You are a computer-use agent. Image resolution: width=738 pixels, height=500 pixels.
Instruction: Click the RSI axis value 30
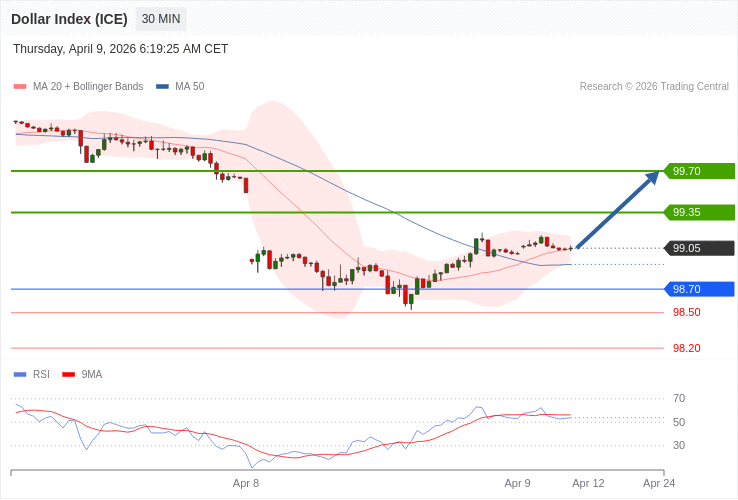point(679,445)
